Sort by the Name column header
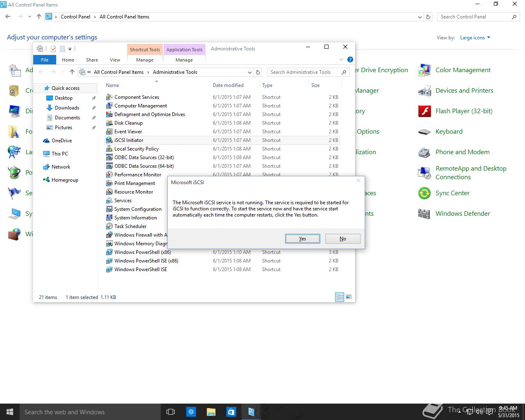525x420 pixels. tap(112, 85)
